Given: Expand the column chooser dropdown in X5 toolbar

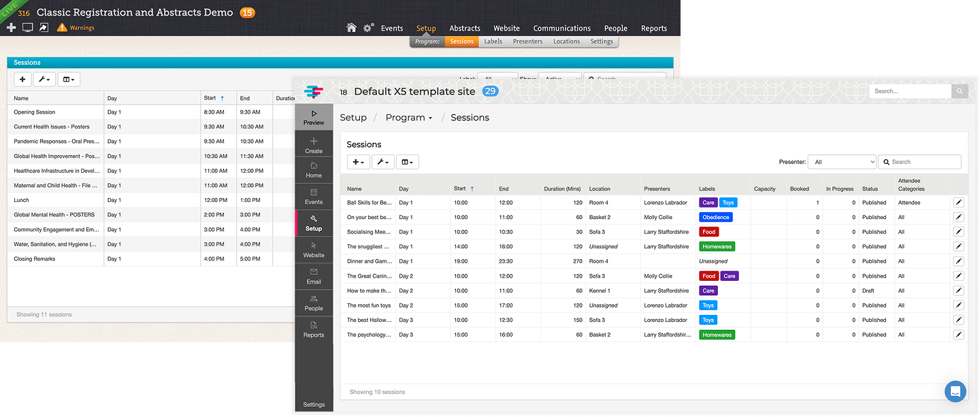Looking at the screenshot, I should tap(407, 162).
